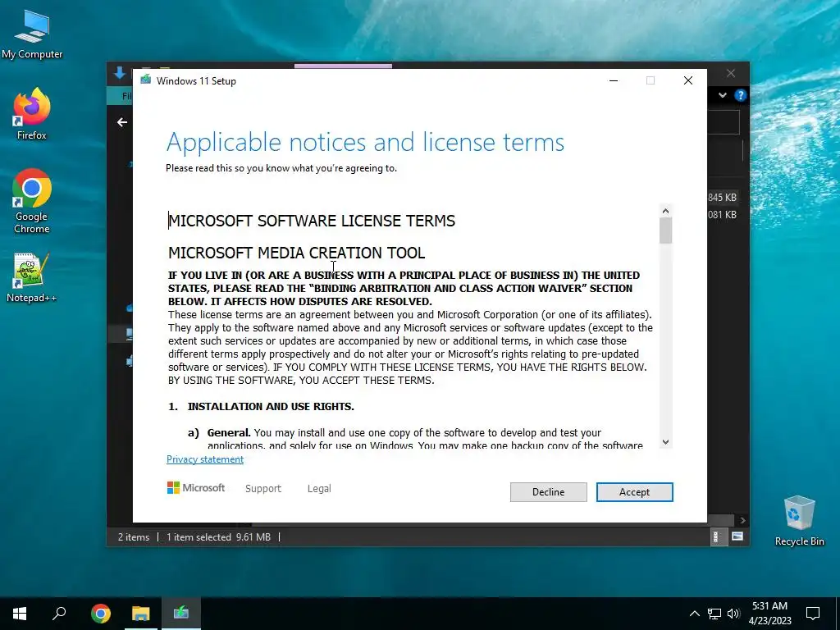Click the text 'MICROSOFT MEDIA CREATION TOOL'
The width and height of the screenshot is (840, 630).
297,253
